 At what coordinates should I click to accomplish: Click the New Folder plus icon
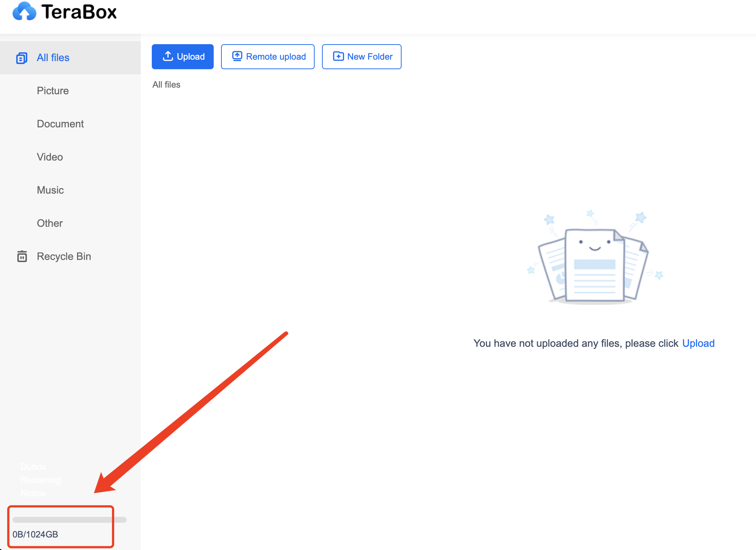pyautogui.click(x=338, y=56)
